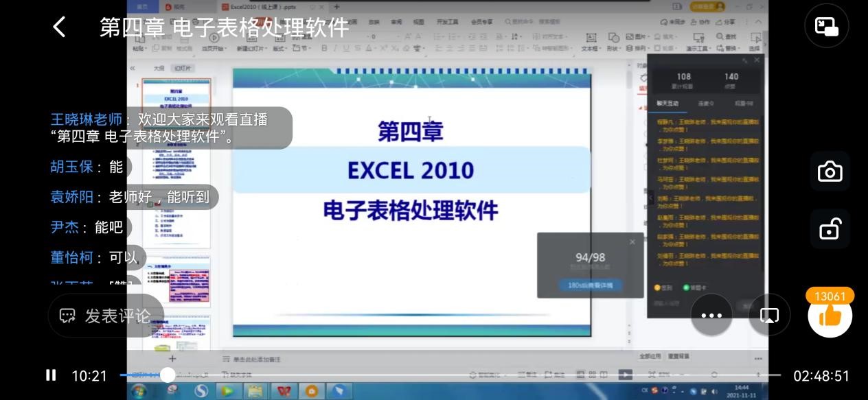
Task: Click 全部应用 apply to all button
Action: [650, 356]
